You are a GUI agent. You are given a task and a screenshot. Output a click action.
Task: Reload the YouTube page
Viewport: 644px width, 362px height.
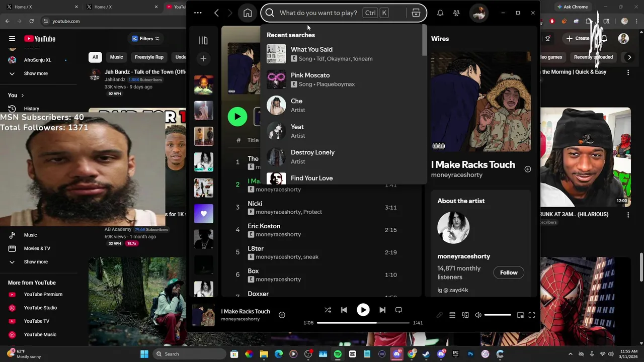(31, 21)
